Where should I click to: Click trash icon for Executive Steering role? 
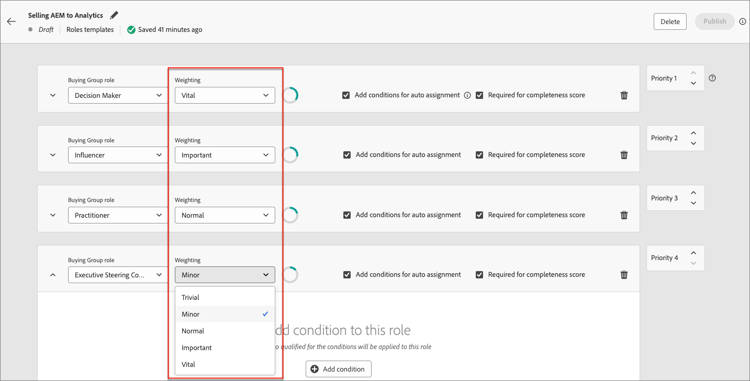pos(624,275)
